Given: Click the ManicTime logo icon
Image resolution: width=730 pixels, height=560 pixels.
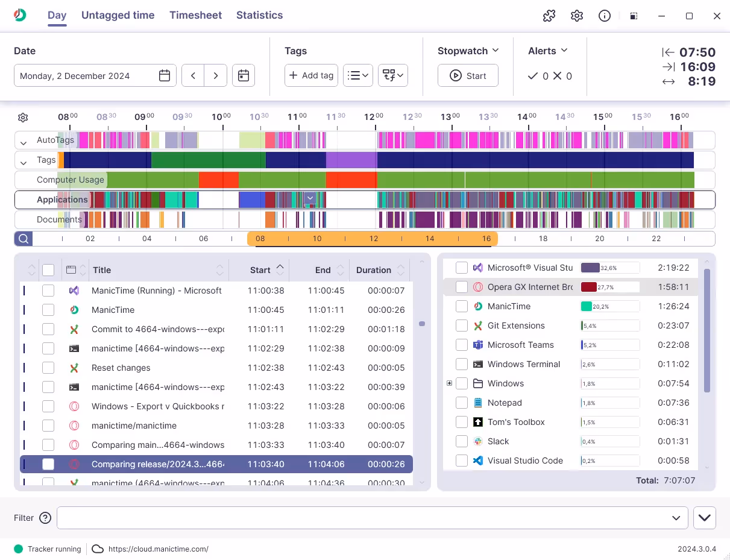Looking at the screenshot, I should coord(20,15).
